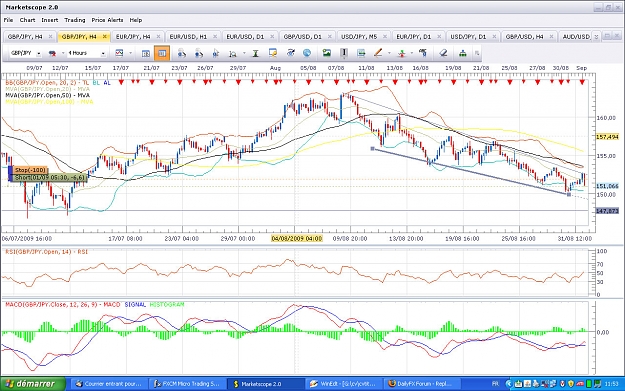Open the toolbar overflow options arrow
Screen dimensions: 625x391
(x=477, y=53)
